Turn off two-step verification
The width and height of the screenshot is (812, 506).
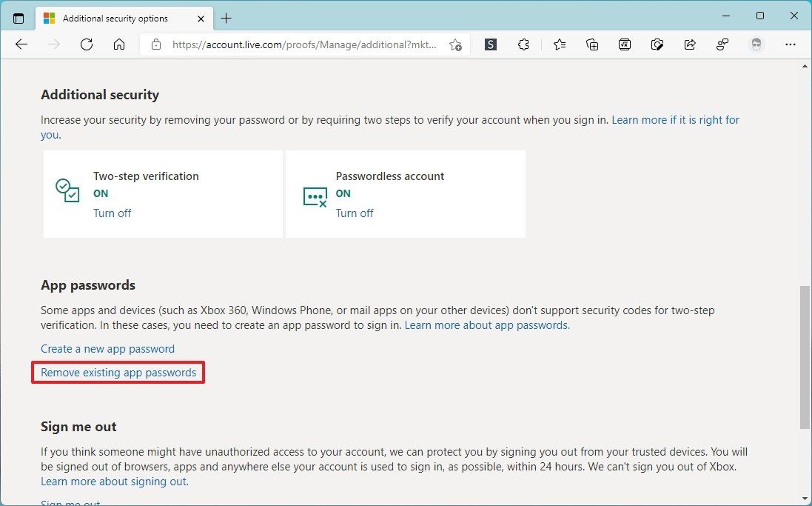(113, 213)
